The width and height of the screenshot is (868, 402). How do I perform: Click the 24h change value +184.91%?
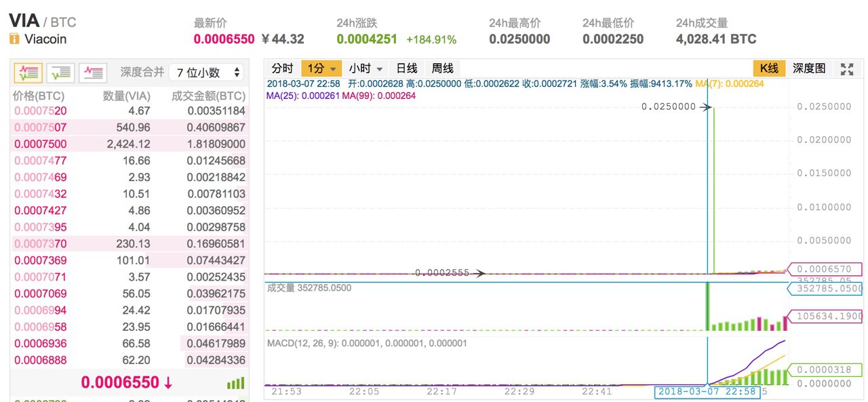point(431,39)
